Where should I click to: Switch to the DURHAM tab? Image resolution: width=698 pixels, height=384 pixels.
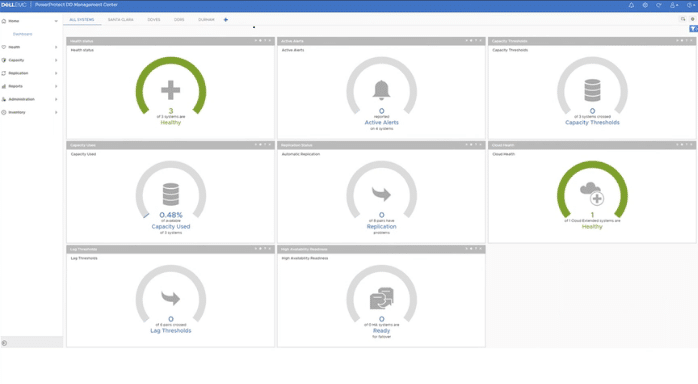coord(206,20)
